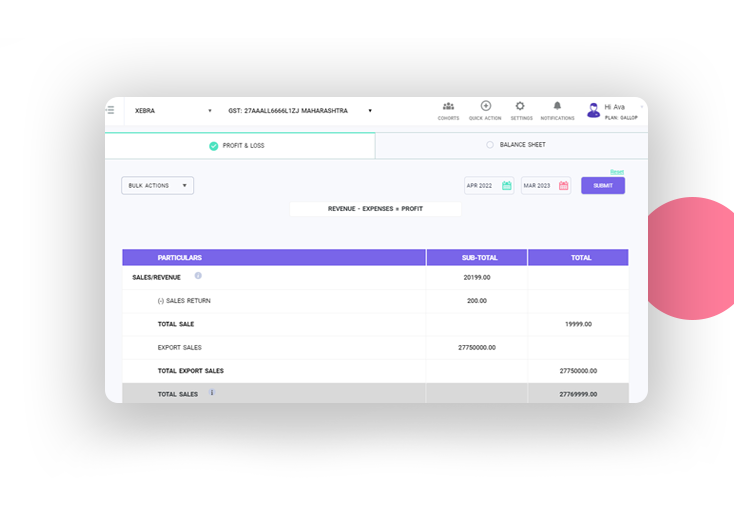View the Notifications bell icon
Screen dimensions: 734x518
pyautogui.click(x=557, y=106)
